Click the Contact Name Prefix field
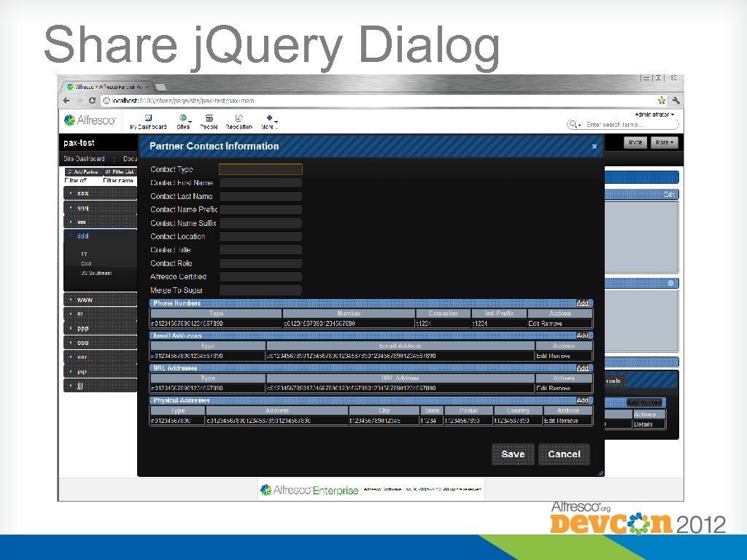The height and width of the screenshot is (560, 747). click(260, 209)
